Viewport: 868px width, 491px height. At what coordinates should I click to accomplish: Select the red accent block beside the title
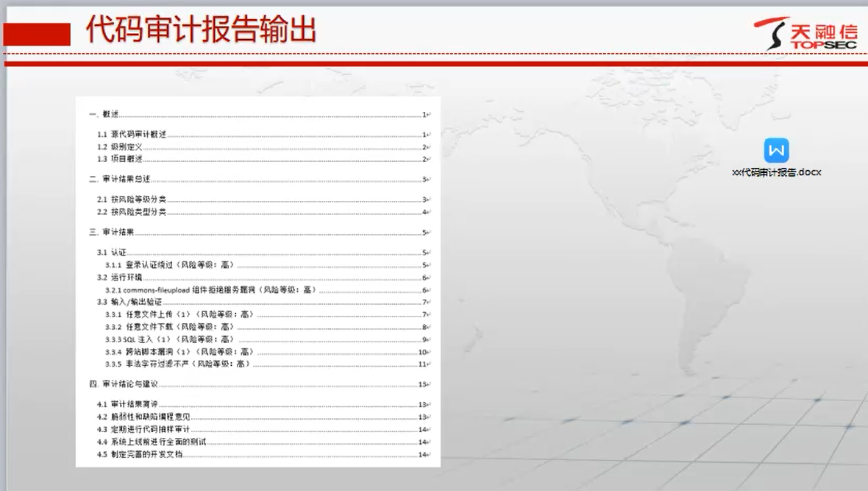(37, 33)
